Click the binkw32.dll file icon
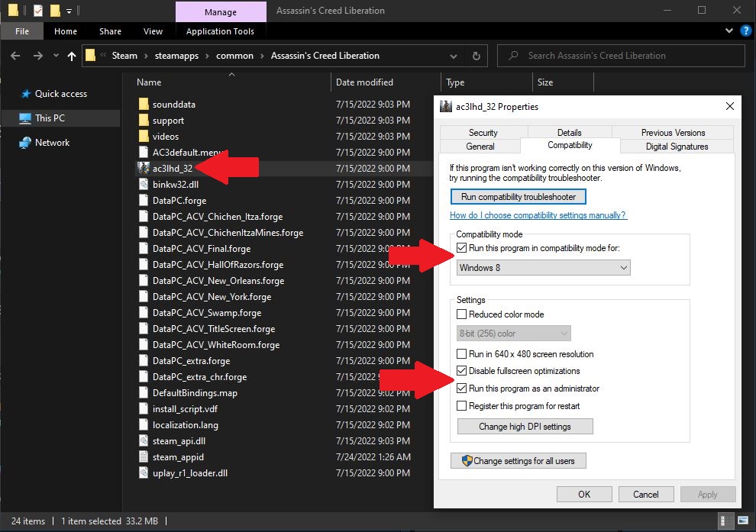The width and height of the screenshot is (756, 532). point(144,184)
